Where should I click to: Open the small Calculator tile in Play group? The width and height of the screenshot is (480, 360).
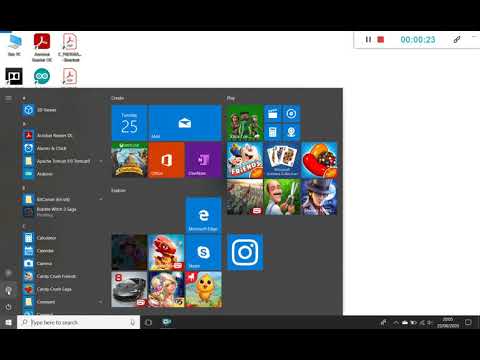coord(273,132)
